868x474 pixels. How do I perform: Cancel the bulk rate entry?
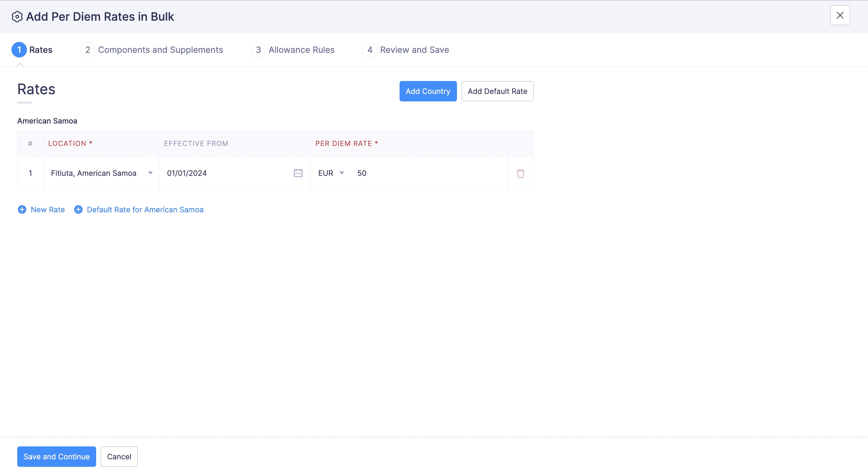[x=119, y=456]
